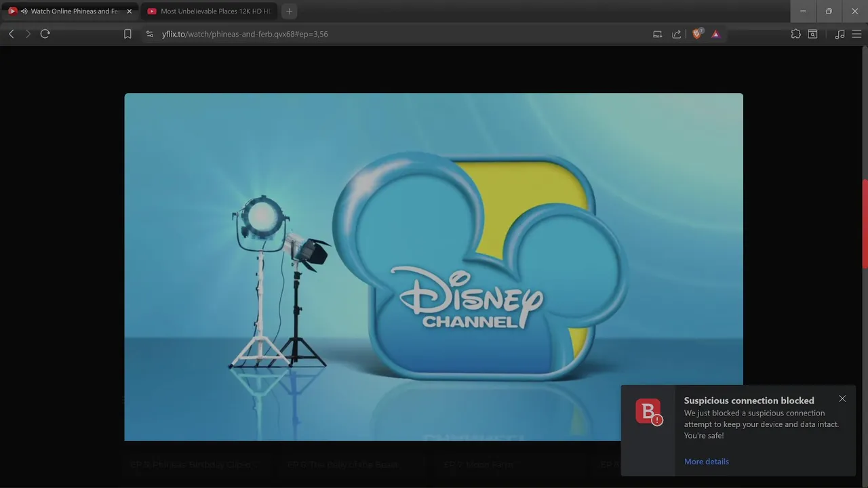This screenshot has height=488, width=868.
Task: Switch to Most Unbelievable Places 12K tab
Action: 209,12
